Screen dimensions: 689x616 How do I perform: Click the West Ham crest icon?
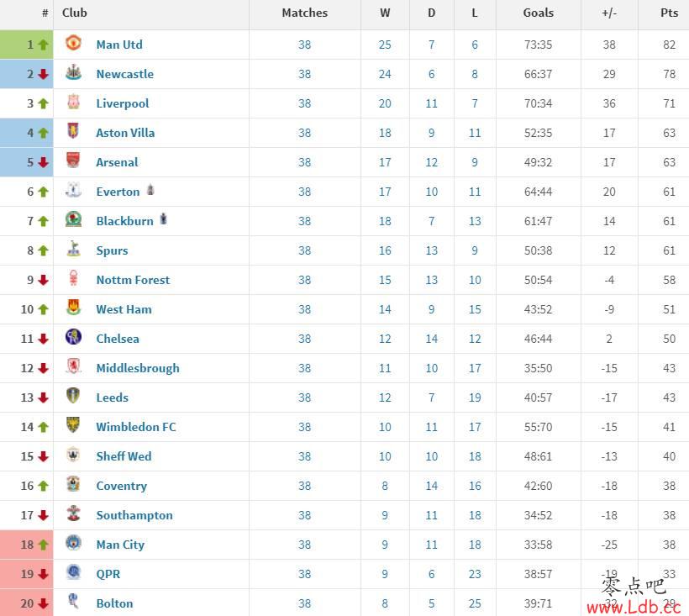(x=73, y=307)
